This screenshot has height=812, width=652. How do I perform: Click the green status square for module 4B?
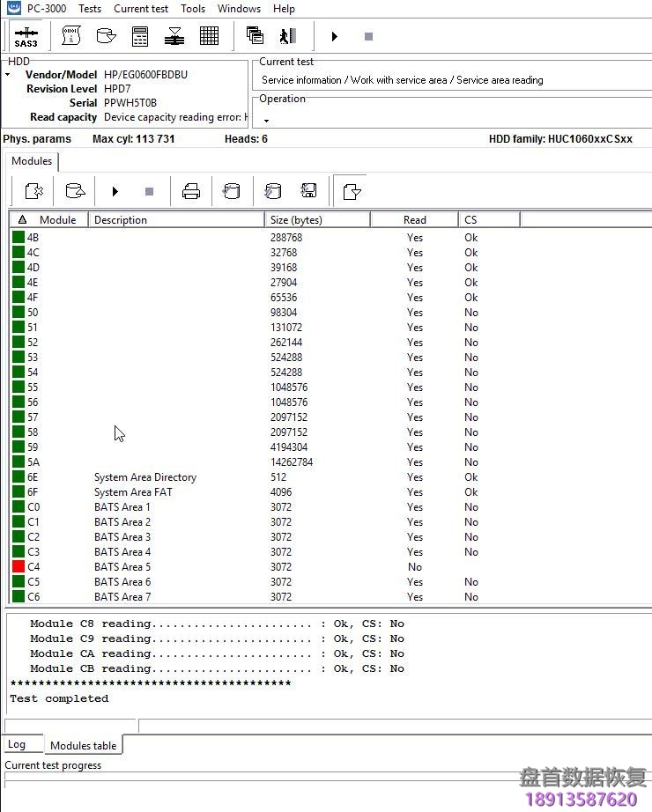click(x=19, y=237)
